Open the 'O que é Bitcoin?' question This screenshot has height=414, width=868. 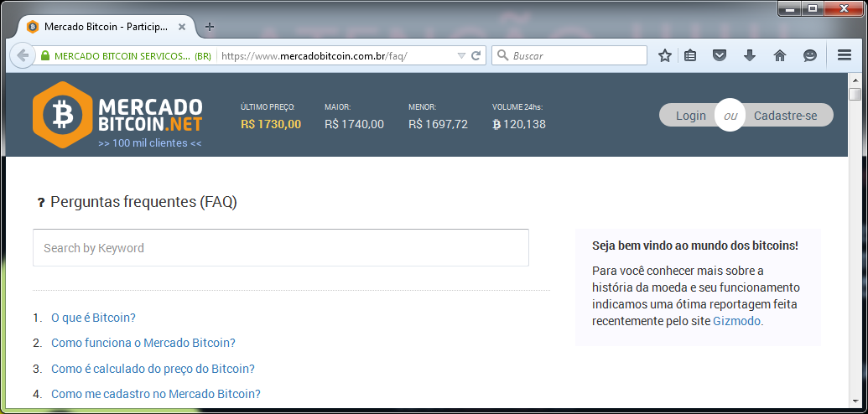[93, 318]
